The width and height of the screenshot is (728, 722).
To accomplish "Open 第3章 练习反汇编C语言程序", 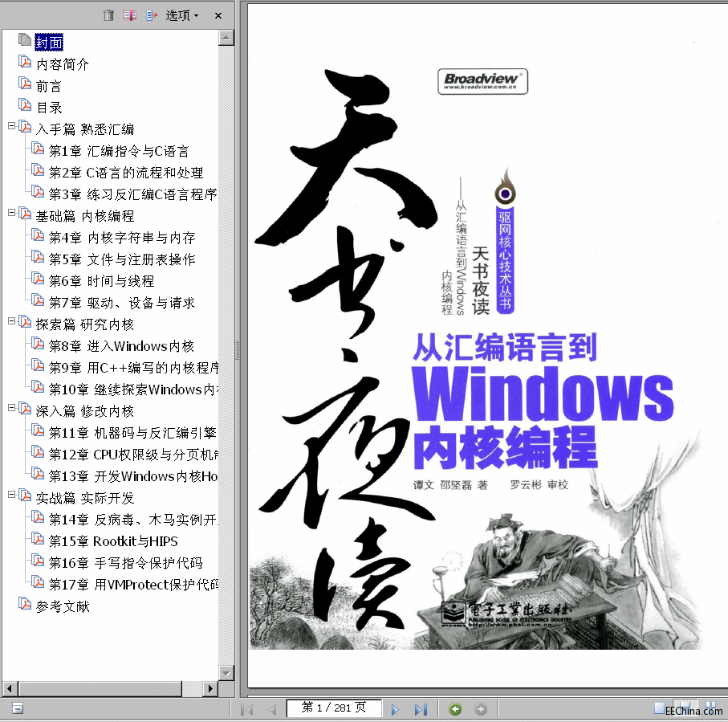I will click(x=132, y=194).
